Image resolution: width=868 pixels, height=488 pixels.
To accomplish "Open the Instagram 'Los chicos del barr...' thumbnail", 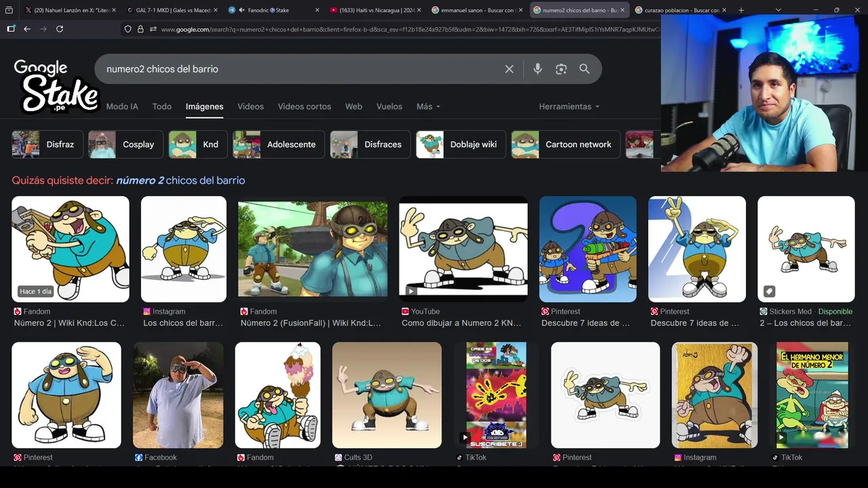I will click(x=184, y=249).
